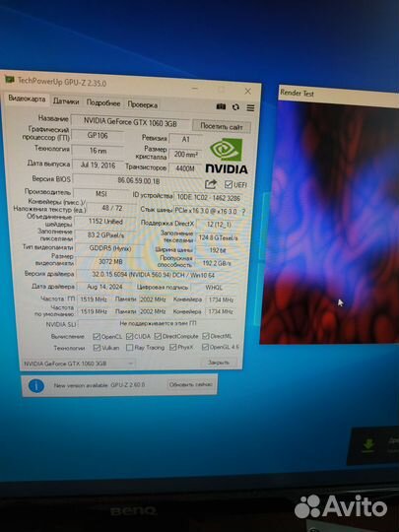This screenshot has width=399, height=532.
Task: Click the DirectX support value 12 (12_1)
Action: pyautogui.click(x=219, y=225)
